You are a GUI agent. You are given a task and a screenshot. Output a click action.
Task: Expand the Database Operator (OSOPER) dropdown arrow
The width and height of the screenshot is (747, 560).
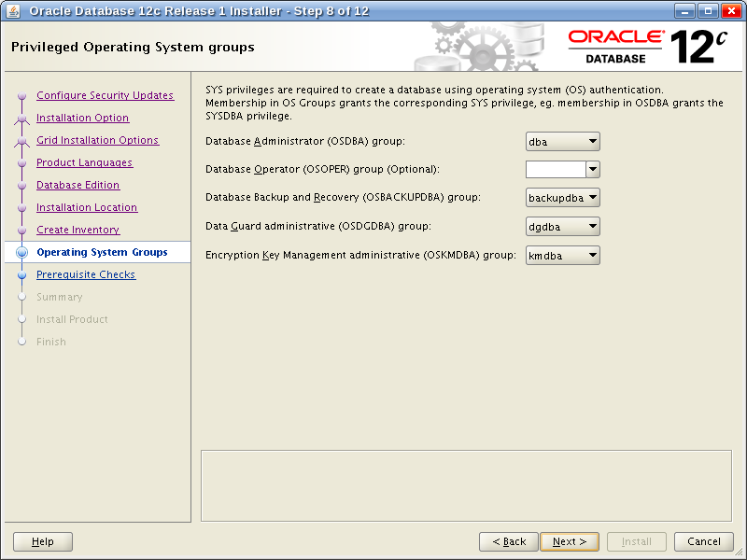[x=592, y=170]
